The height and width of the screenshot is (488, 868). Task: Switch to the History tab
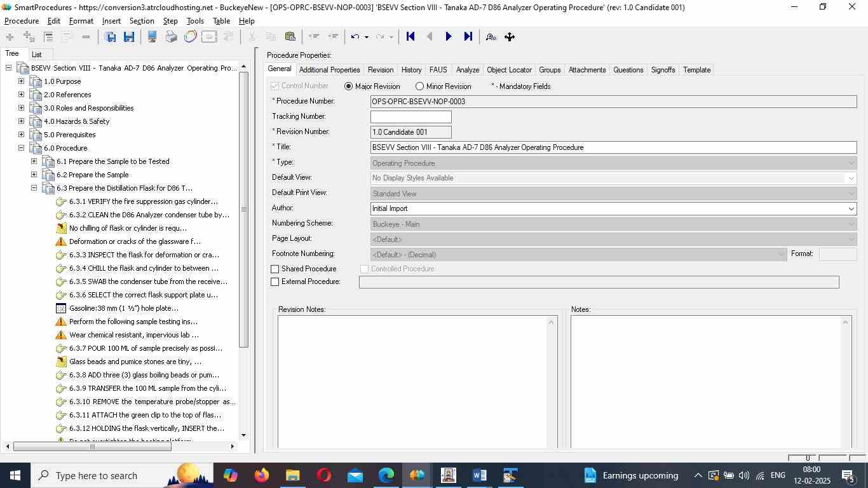[x=411, y=70]
